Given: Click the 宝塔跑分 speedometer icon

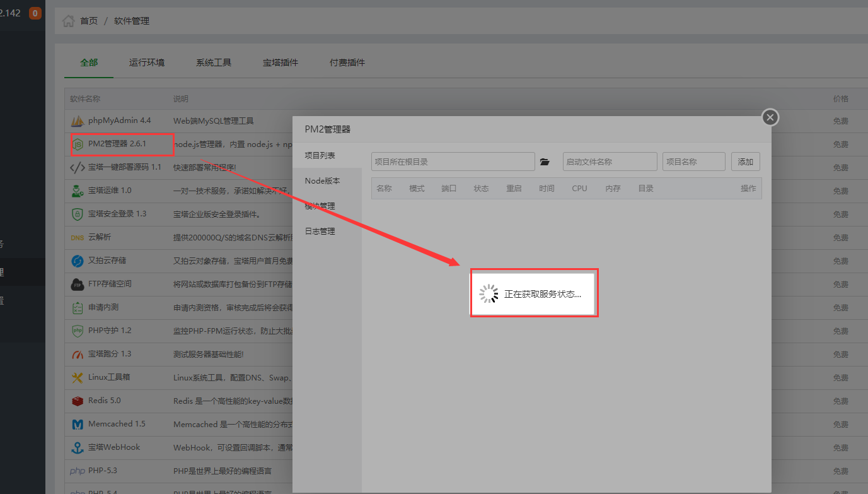Looking at the screenshot, I should (x=77, y=354).
